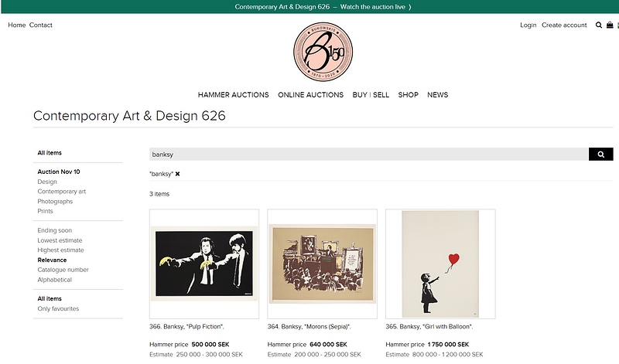Open Morons (Sepia) artwork thumbnail

coord(322,264)
